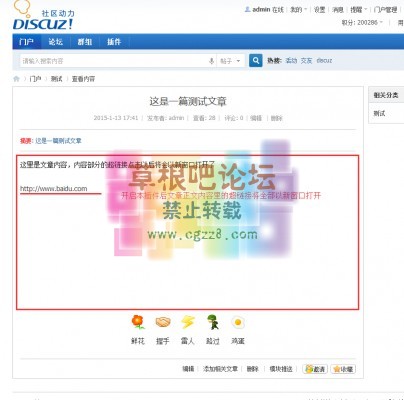Image resolution: width=404 pixels, height=400 pixels.
Task: Open 消息 in the top user bar
Action: point(338,10)
